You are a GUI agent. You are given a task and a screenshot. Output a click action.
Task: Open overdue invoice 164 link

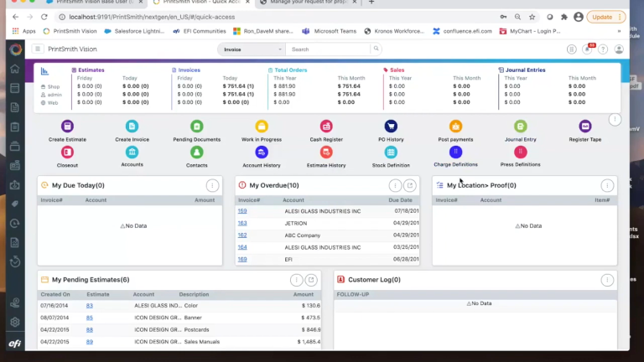[242, 247]
